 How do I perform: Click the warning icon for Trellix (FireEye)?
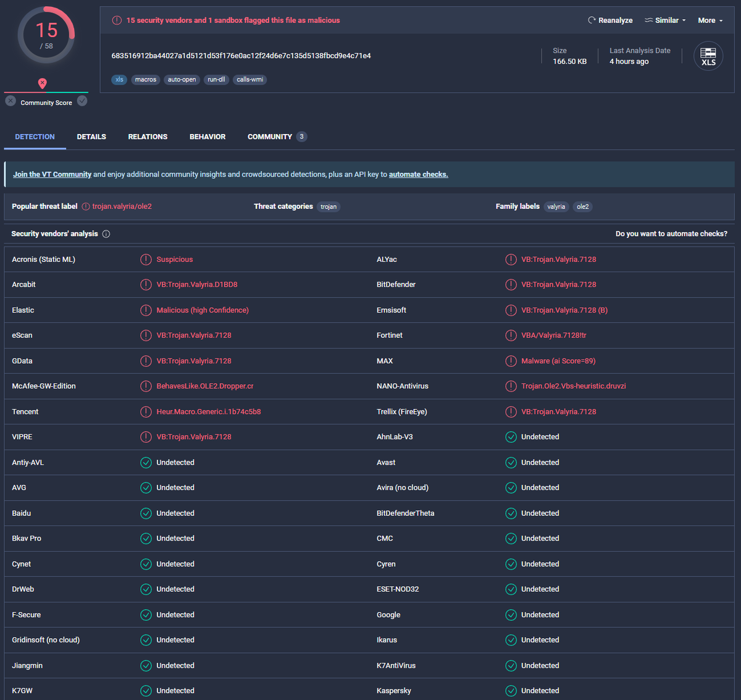(511, 411)
